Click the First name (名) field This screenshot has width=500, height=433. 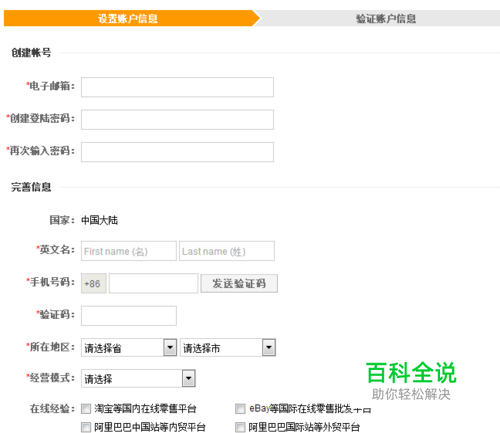point(129,251)
